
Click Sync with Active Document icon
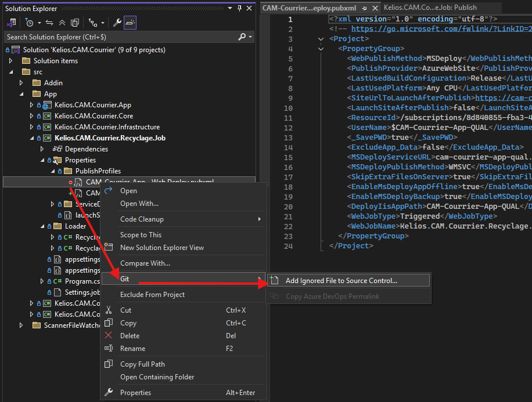49,23
